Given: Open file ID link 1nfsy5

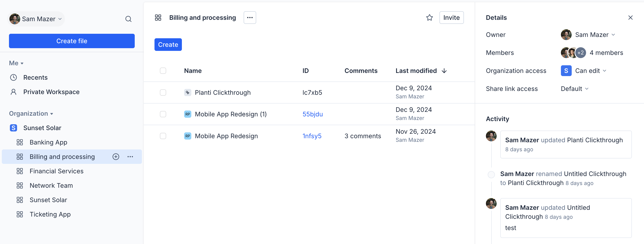Looking at the screenshot, I should (312, 136).
